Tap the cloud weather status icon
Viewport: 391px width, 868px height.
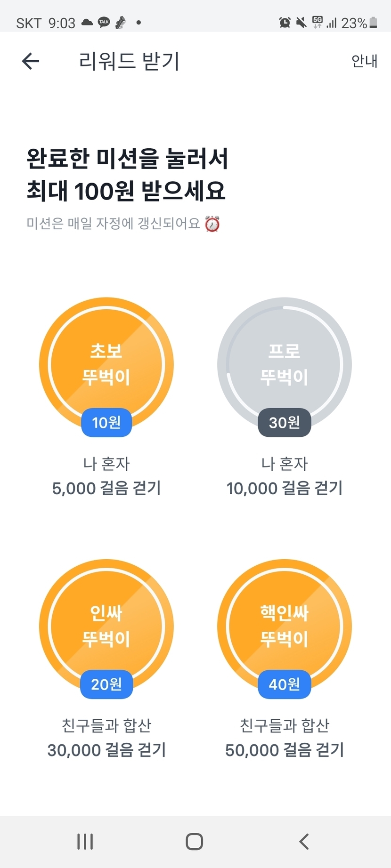(87, 22)
